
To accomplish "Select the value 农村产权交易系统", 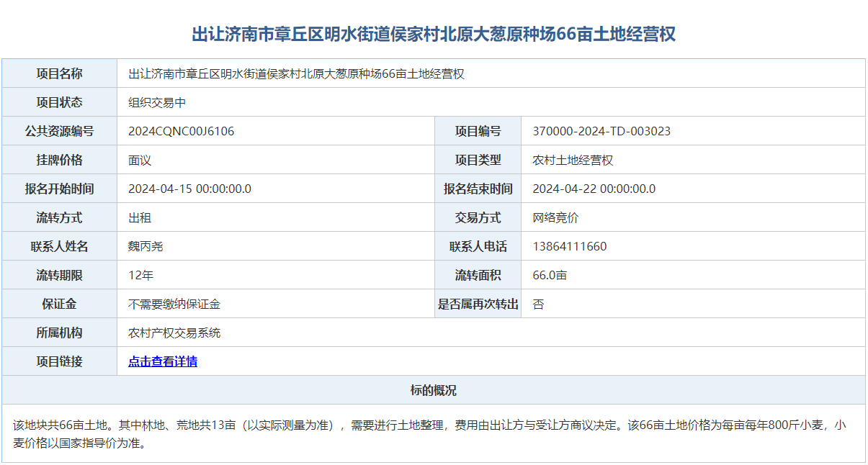I will 174,333.
